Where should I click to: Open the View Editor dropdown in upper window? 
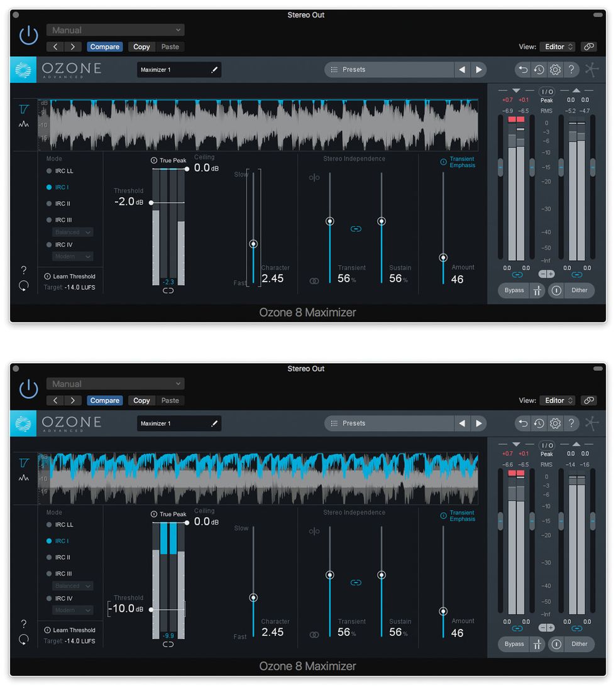point(558,46)
